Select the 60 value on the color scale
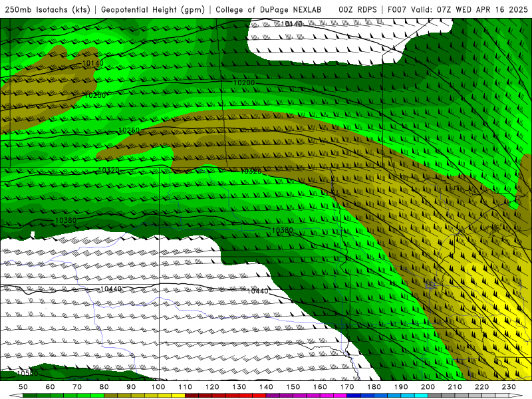Screen dimensions: 532x399 pos(51,387)
